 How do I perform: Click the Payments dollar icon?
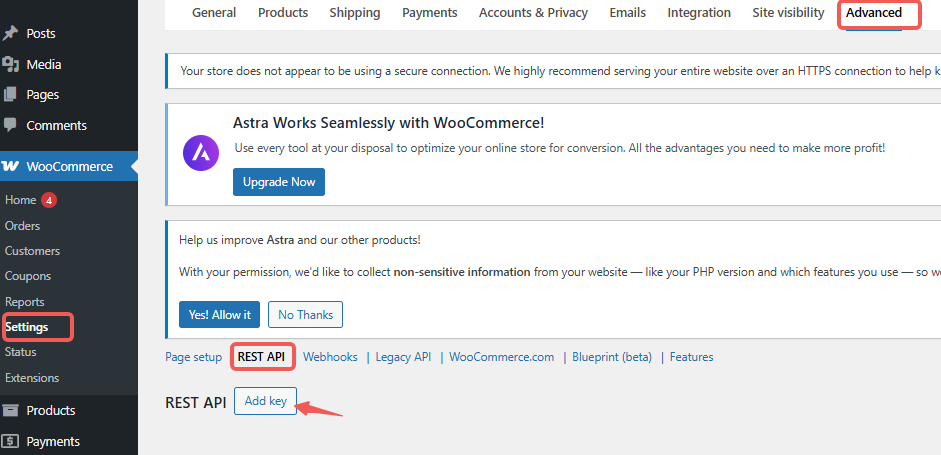click(x=11, y=441)
